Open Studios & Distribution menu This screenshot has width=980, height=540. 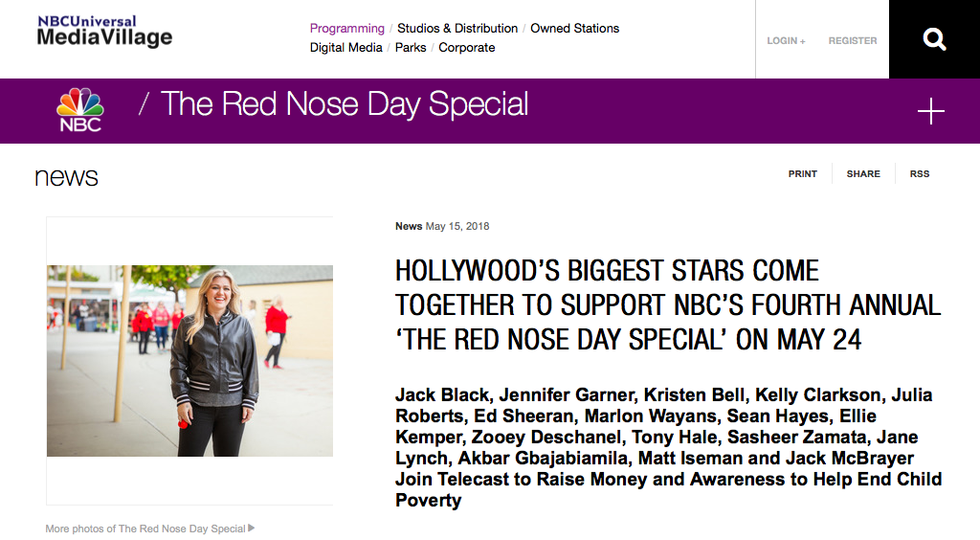457,28
